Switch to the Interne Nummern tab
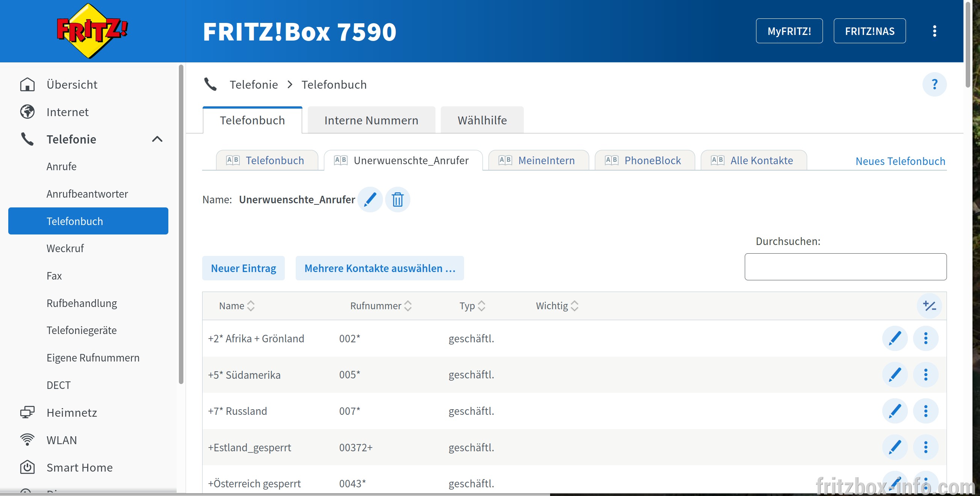The height and width of the screenshot is (496, 980). 371,120
